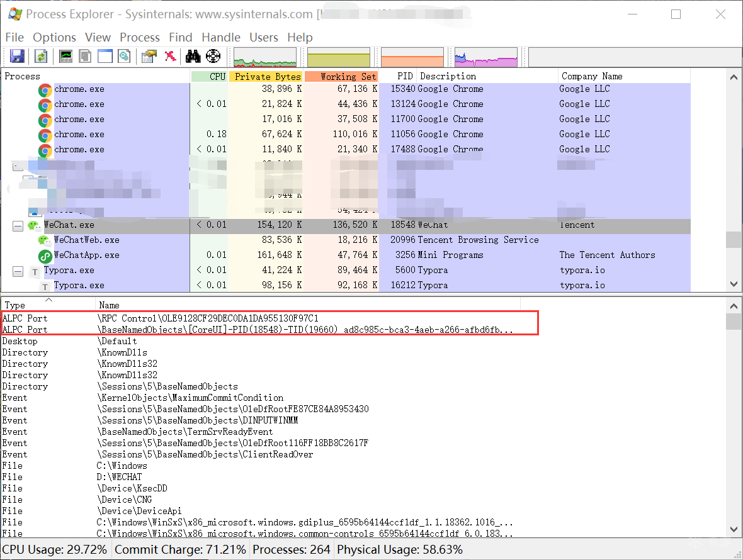Open the Handle menu
743x560 pixels.
tap(221, 37)
